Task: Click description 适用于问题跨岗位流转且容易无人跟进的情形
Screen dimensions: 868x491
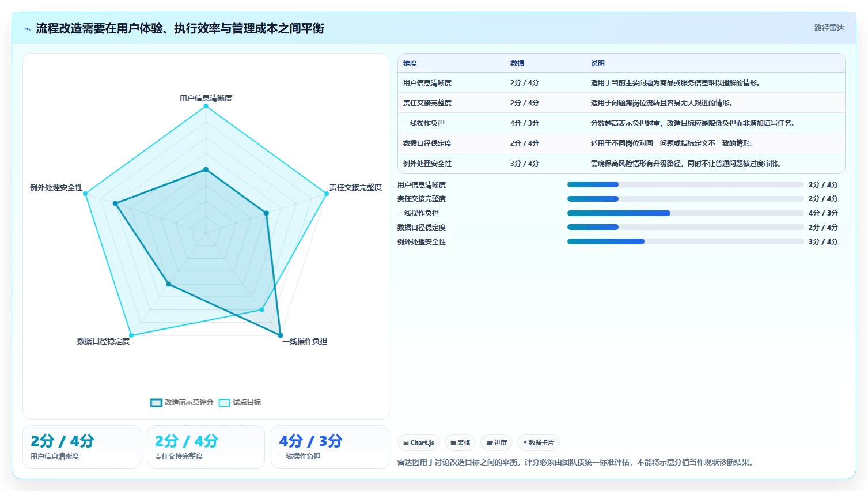Action: 662,103
